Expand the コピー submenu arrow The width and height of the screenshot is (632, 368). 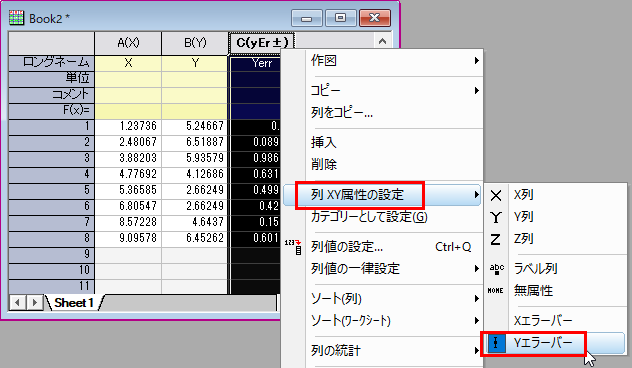476,91
